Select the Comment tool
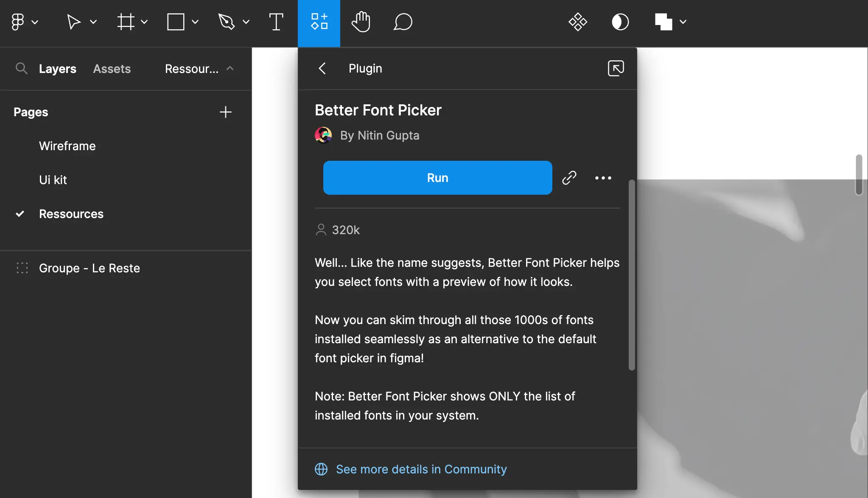Viewport: 868px width, 498px height. pos(403,22)
